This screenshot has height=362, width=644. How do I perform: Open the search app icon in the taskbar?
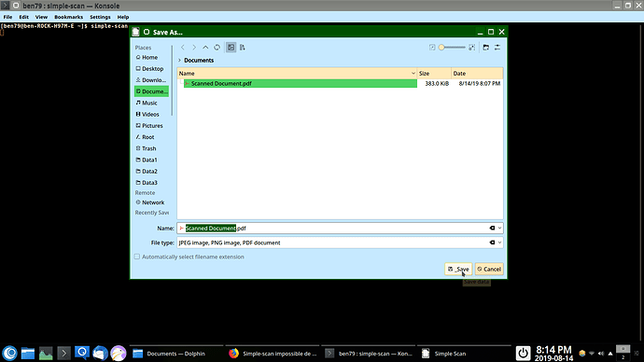[82, 353]
